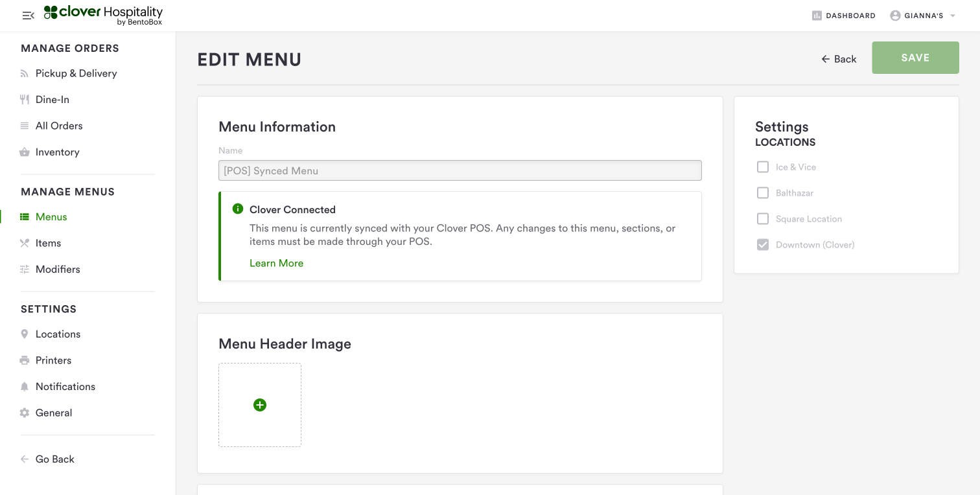Image resolution: width=980 pixels, height=495 pixels.
Task: Check the Balthazar location checkbox
Action: tap(763, 193)
